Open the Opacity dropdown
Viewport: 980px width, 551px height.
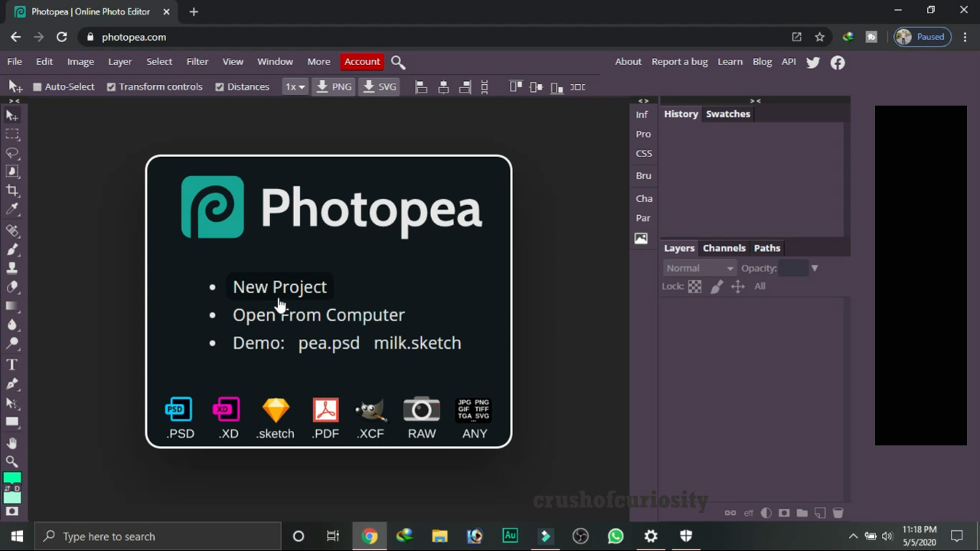coord(814,268)
